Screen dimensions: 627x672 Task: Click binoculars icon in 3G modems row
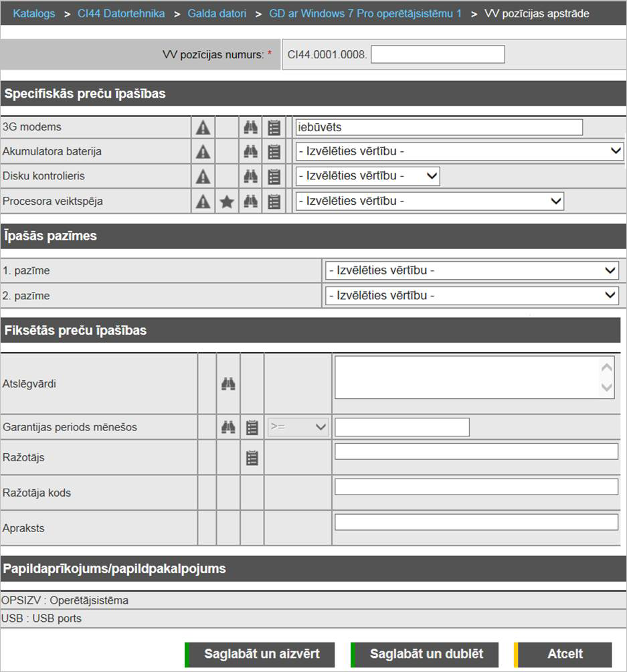pyautogui.click(x=250, y=127)
